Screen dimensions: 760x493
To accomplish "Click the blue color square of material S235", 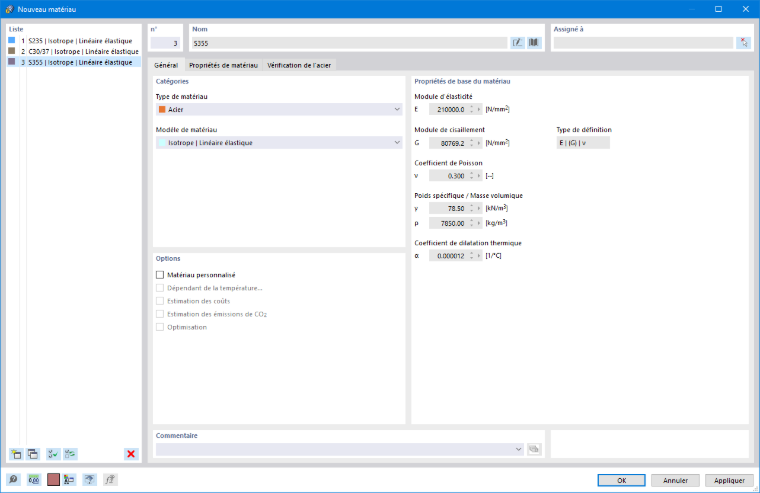I will (x=12, y=41).
